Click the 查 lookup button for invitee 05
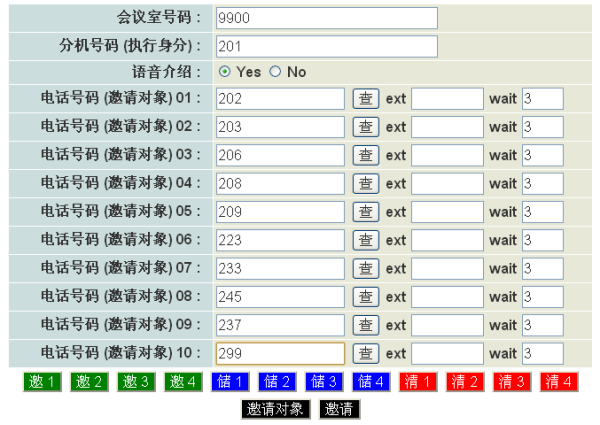The width and height of the screenshot is (600, 425). [x=366, y=212]
